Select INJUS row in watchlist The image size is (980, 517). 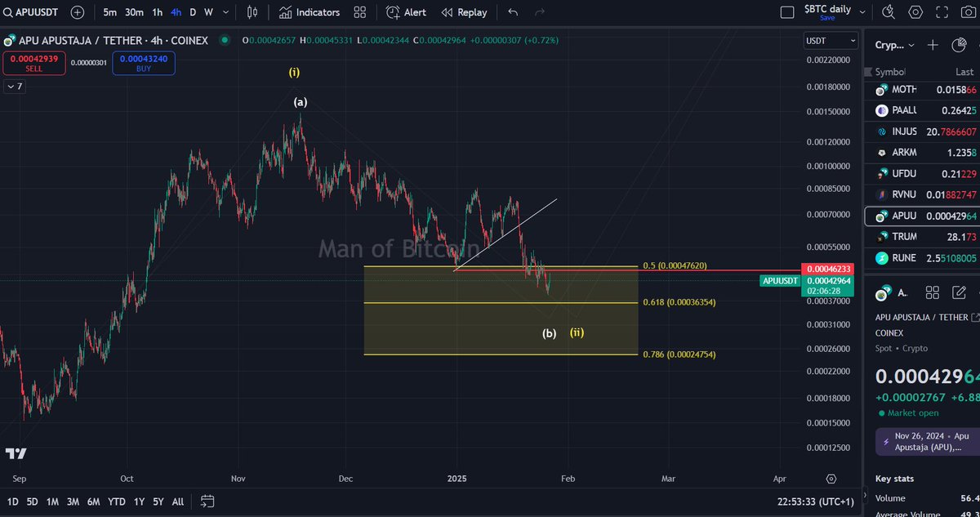[x=922, y=131]
